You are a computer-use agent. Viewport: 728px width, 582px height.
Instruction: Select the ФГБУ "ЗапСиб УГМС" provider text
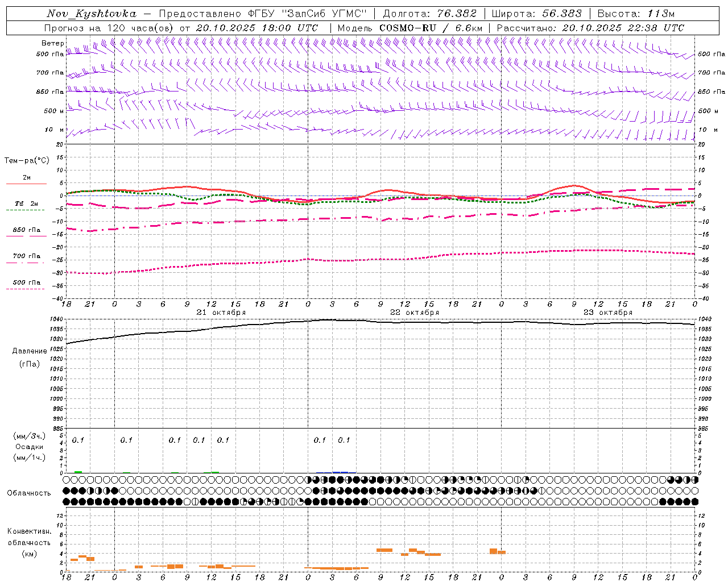click(308, 14)
